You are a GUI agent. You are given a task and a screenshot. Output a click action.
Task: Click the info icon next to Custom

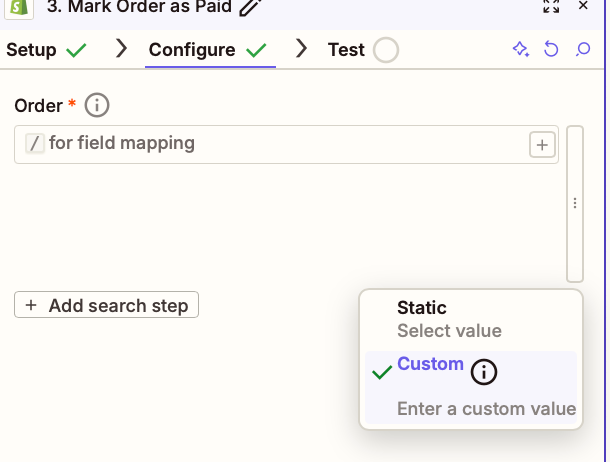coord(483,372)
